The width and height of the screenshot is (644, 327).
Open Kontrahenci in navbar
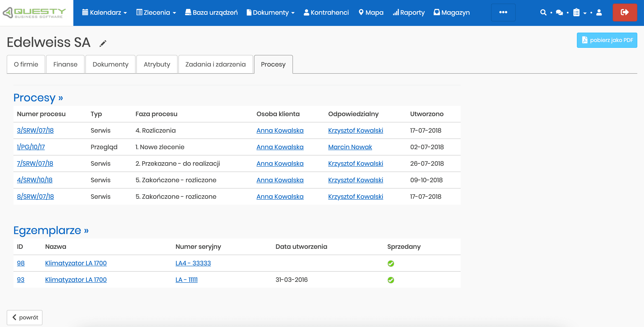click(x=326, y=13)
